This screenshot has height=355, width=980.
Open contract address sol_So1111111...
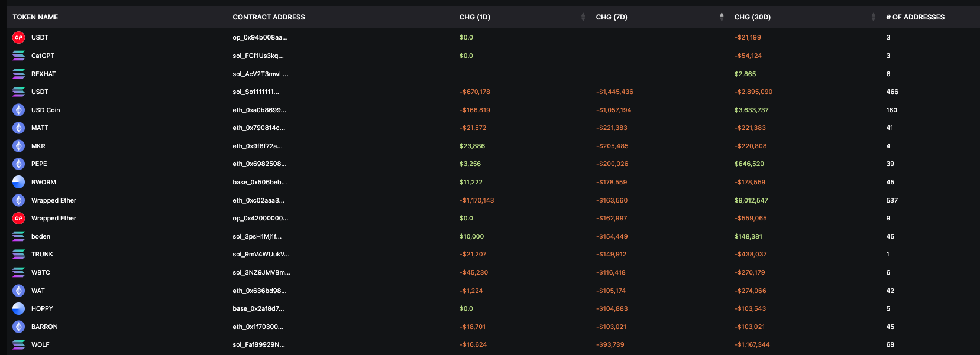(255, 92)
